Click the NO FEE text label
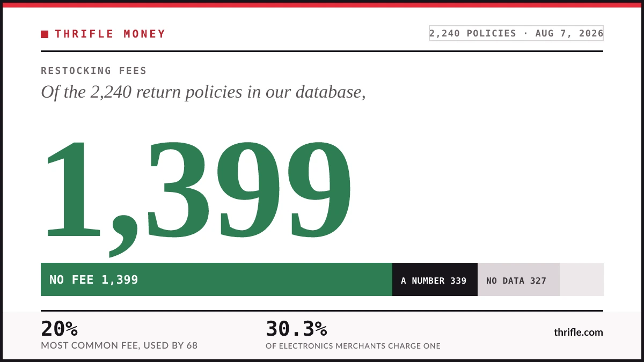 click(x=71, y=279)
